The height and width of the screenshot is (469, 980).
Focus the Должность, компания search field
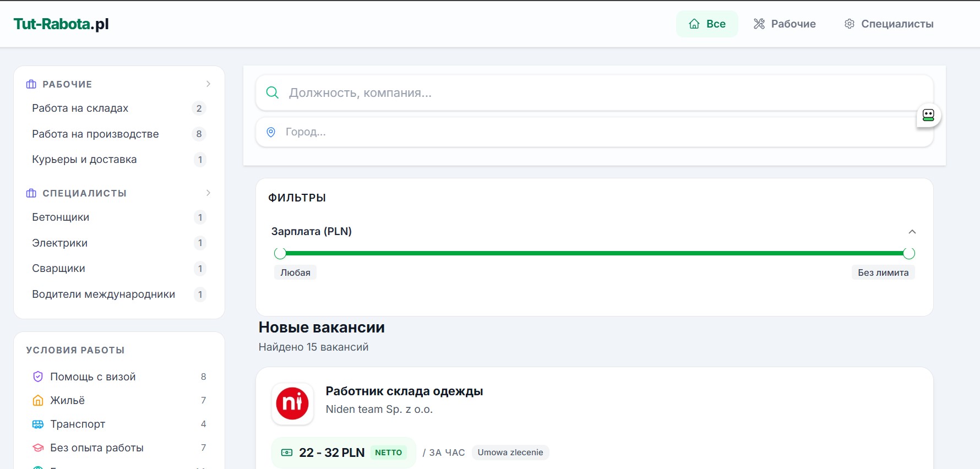coord(595,92)
